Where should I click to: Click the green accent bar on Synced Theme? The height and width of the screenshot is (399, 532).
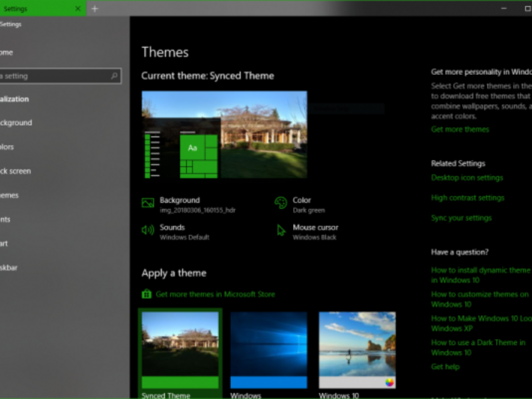tap(180, 383)
